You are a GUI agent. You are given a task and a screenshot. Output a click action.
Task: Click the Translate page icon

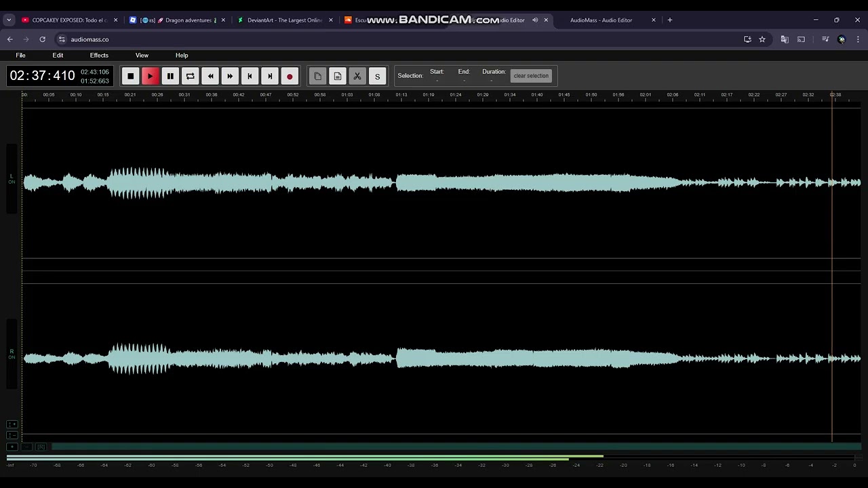coord(785,39)
